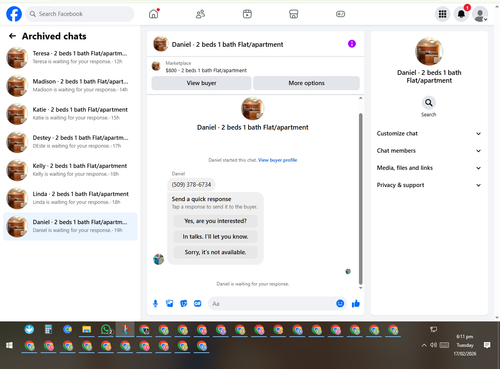Expand Chat members section

click(x=429, y=151)
